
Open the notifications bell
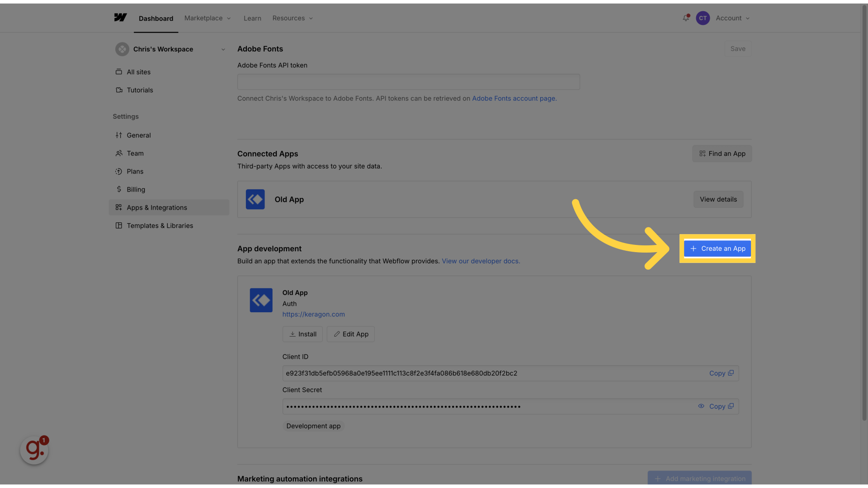point(686,18)
